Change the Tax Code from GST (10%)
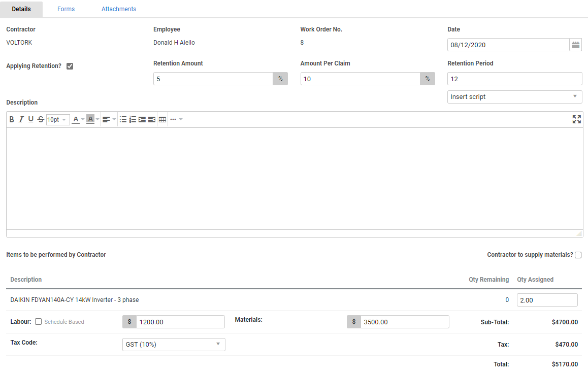 [x=173, y=344]
